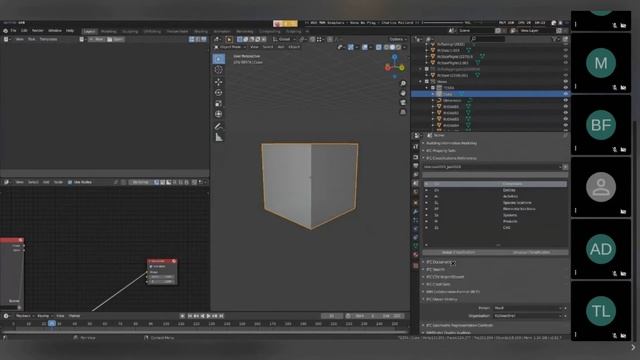Expand IFC Documents panel
The width and height of the screenshot is (640, 360).
click(438, 262)
